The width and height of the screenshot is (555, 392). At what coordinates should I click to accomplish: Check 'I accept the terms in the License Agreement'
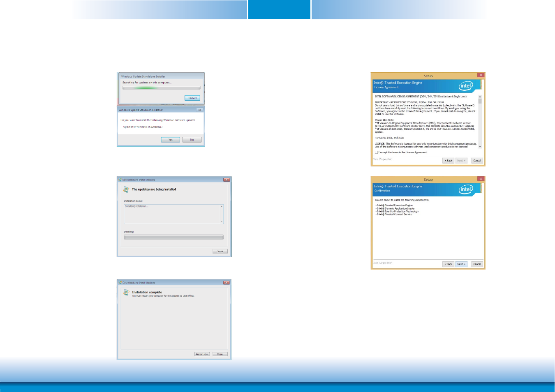tap(376, 152)
